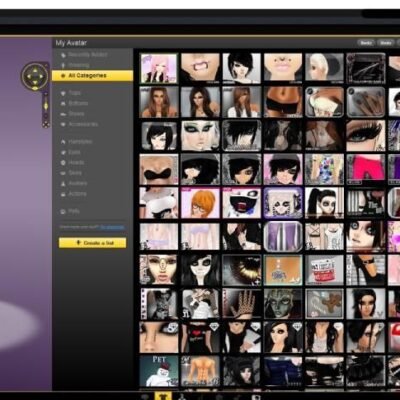Image resolution: width=400 pixels, height=400 pixels.
Task: Select the All Categories filter
Action: coord(92,76)
